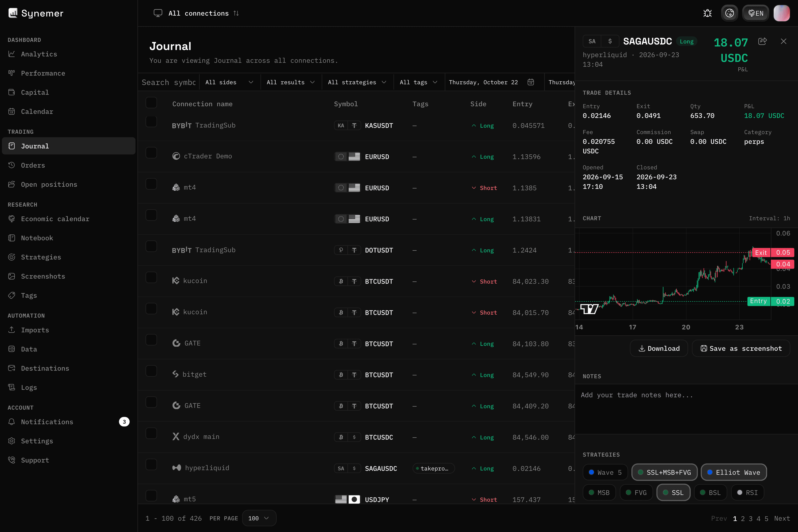
Task: Check the cTrader Demo EURUSD row checkbox
Action: 151,153
